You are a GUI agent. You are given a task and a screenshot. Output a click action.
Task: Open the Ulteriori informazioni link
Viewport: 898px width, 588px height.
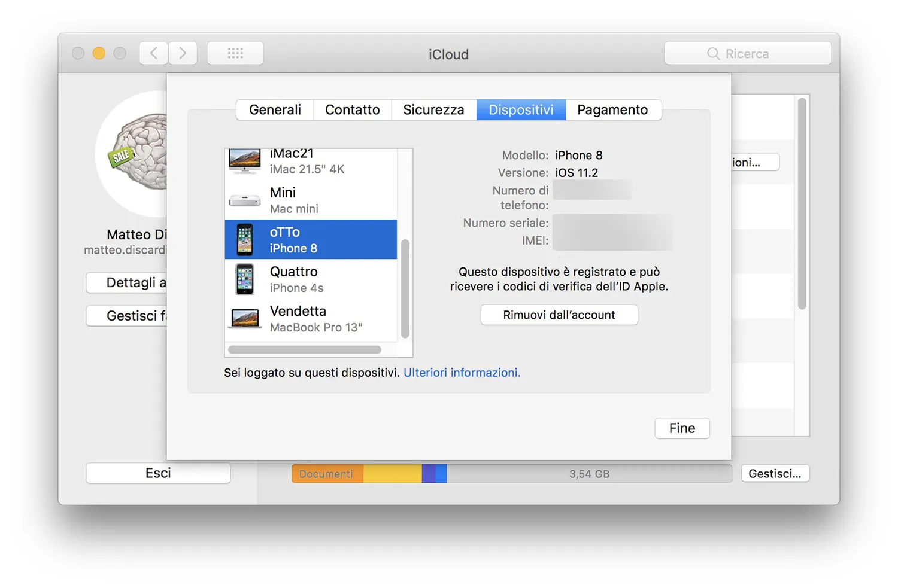tap(462, 373)
